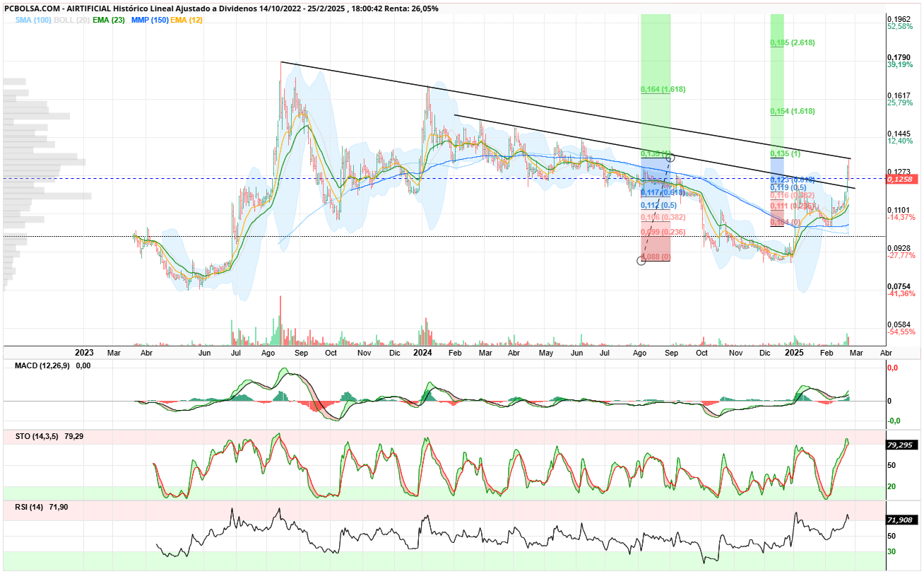The width and height of the screenshot is (924, 574).
Task: Click the 0,1617 price axis label
Action: tap(899, 95)
